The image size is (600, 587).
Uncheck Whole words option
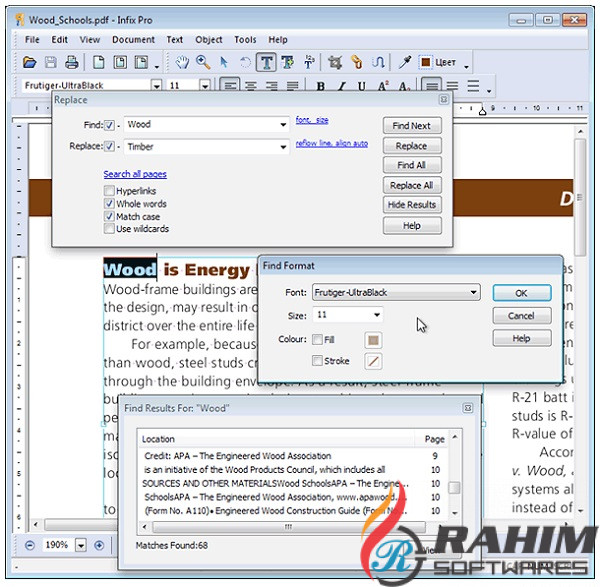point(109,203)
